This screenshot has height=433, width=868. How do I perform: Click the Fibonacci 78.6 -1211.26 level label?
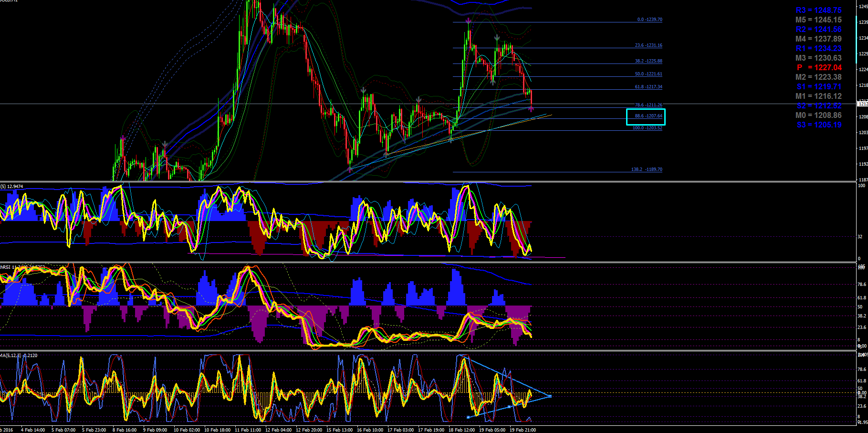[648, 105]
